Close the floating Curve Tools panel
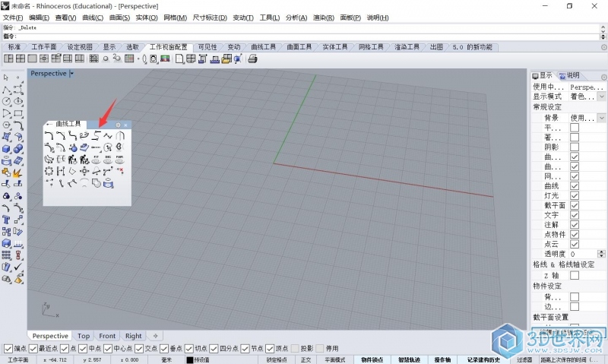The height and width of the screenshot is (364, 608). 125,125
